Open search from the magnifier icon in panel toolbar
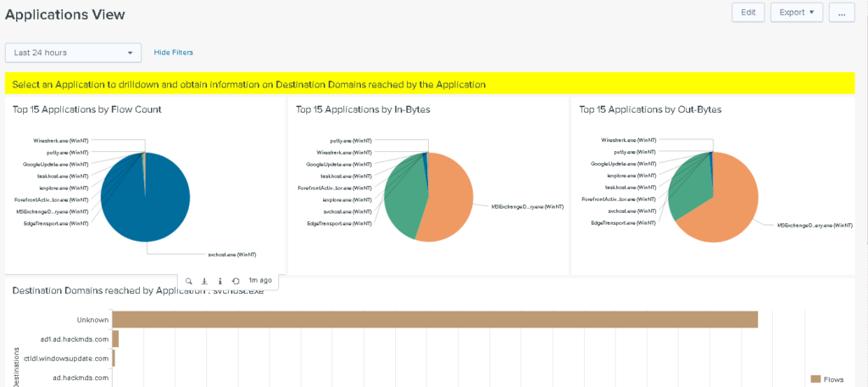 click(188, 280)
